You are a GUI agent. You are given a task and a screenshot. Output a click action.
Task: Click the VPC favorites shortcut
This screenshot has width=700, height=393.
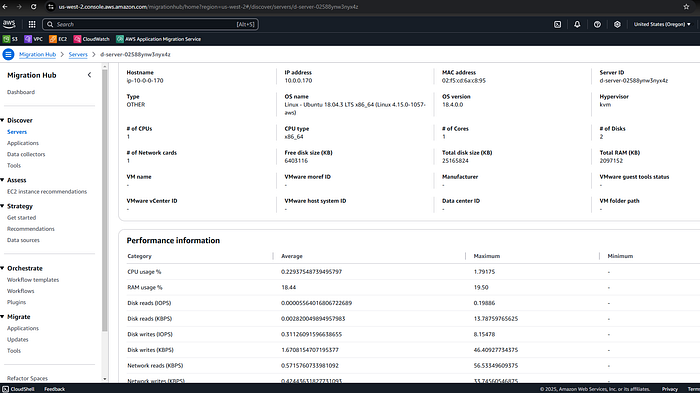pyautogui.click(x=33, y=39)
